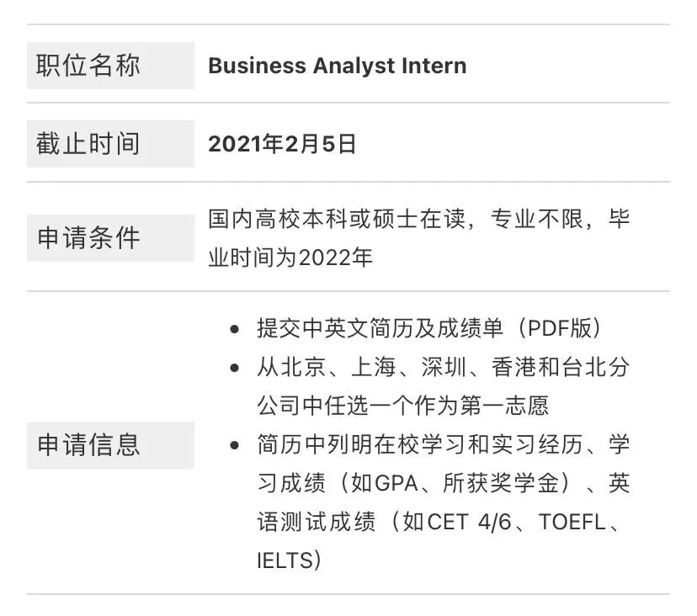This screenshot has width=697, height=616.
Task: Click the 公司中任选一个作为第一志愿 line
Action: coord(402,406)
